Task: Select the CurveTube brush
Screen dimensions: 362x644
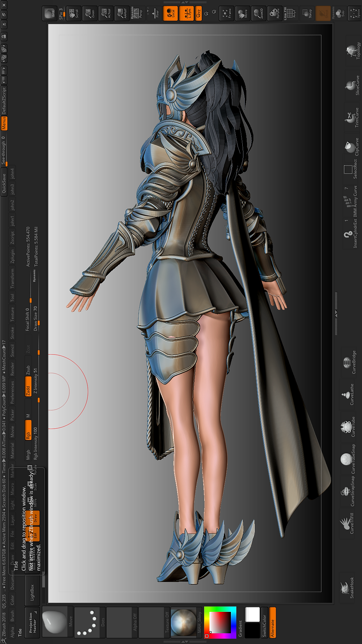Action: click(349, 427)
